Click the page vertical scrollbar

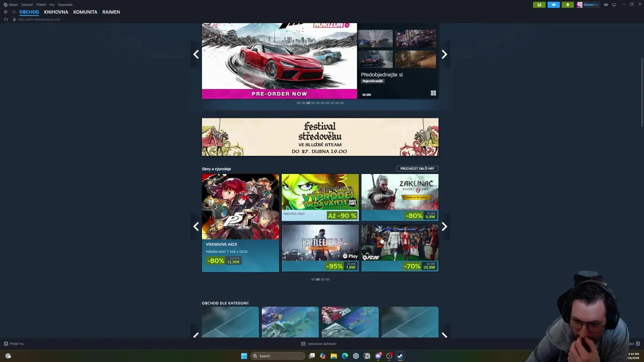pos(641,92)
